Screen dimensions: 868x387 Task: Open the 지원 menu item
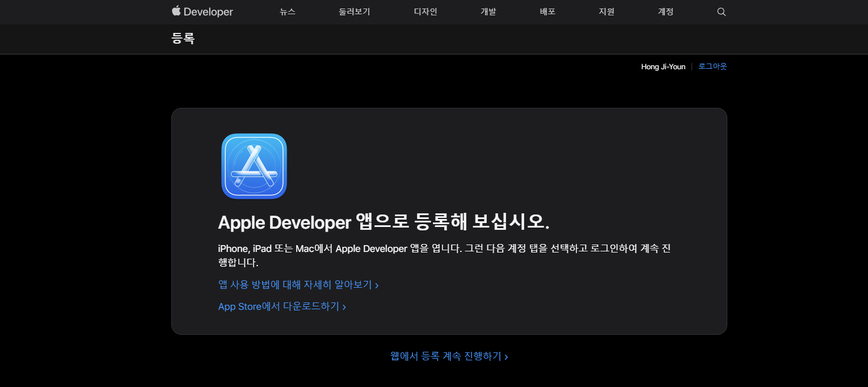click(606, 11)
